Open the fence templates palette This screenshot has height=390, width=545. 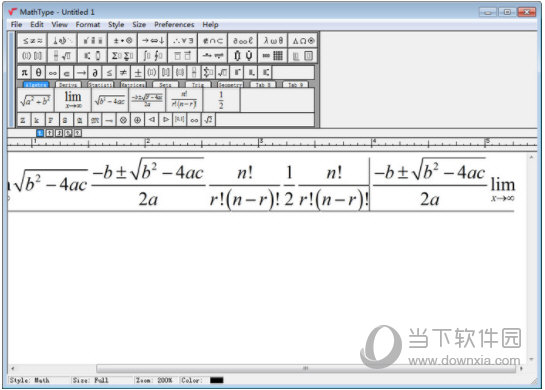32,56
